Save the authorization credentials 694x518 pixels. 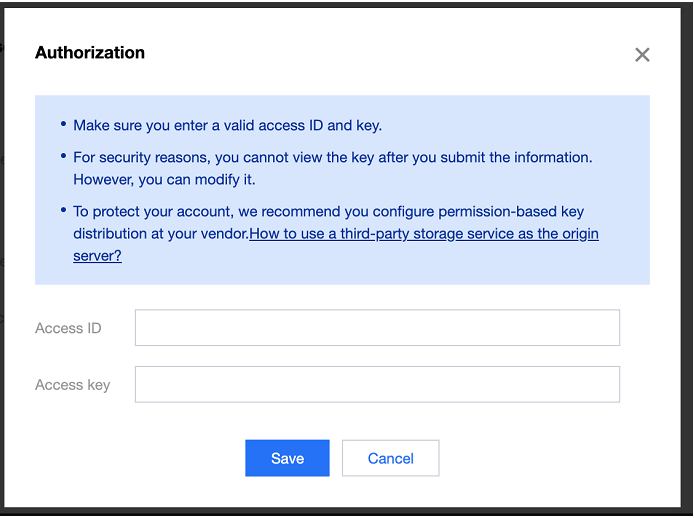coord(287,458)
